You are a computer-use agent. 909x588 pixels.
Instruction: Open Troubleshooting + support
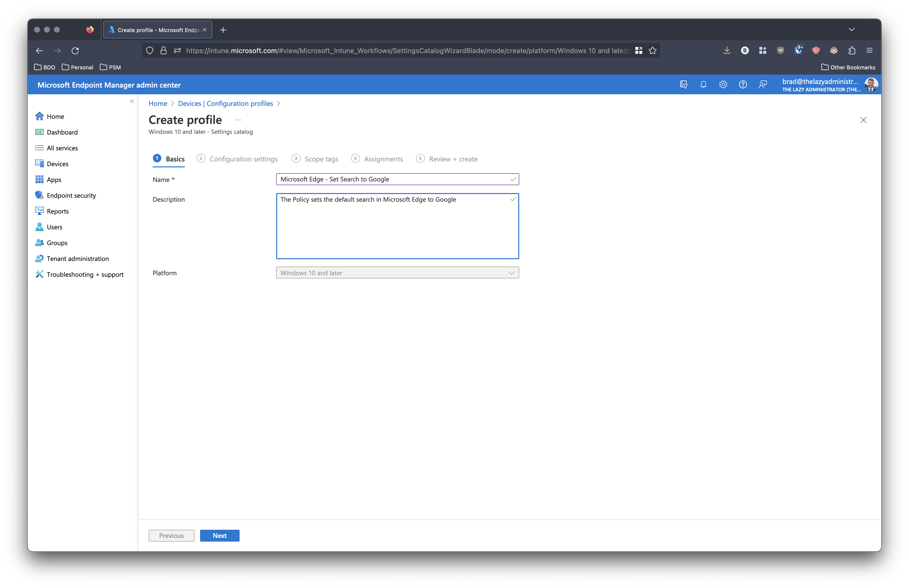point(80,274)
